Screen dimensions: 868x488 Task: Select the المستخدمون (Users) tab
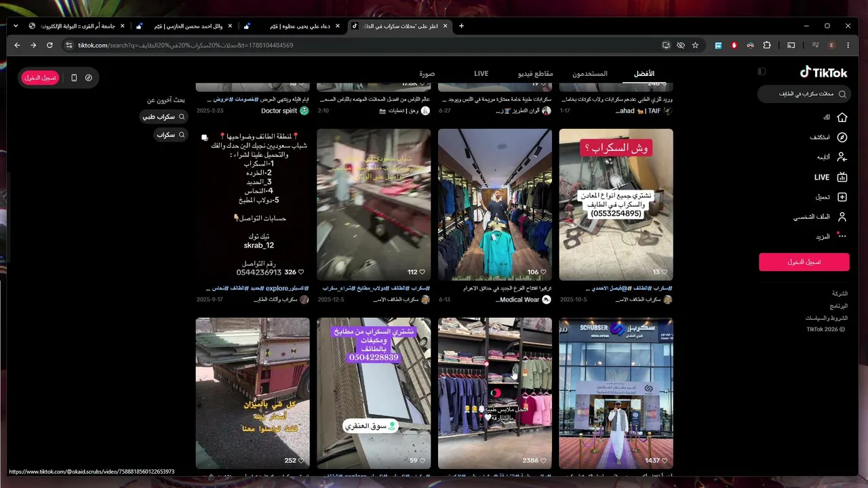tap(590, 73)
